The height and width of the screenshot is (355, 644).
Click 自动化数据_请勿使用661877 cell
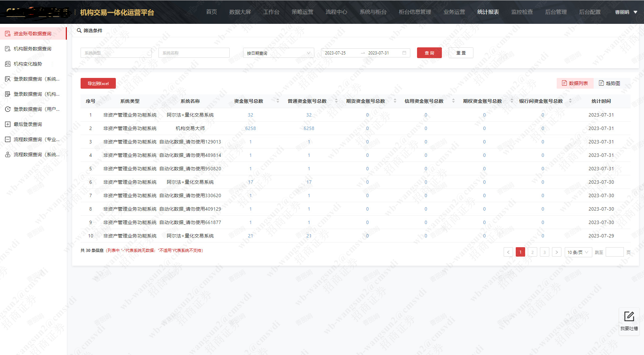pos(190,222)
